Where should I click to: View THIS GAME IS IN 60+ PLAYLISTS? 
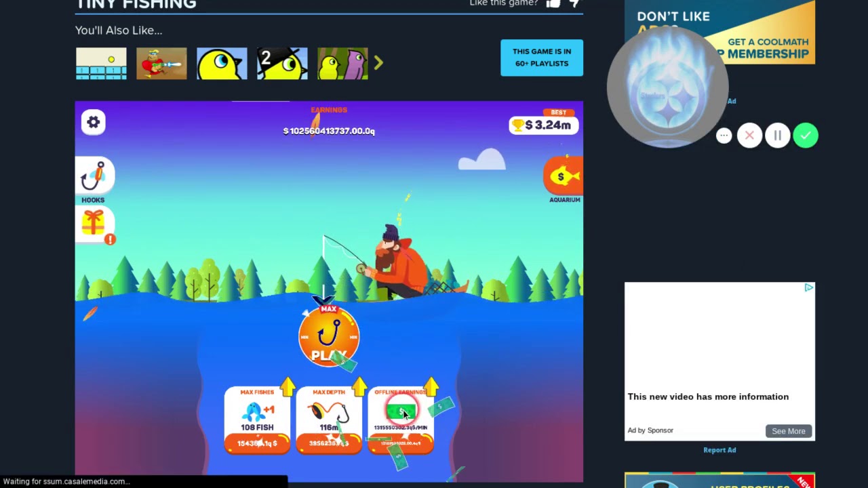tap(541, 58)
